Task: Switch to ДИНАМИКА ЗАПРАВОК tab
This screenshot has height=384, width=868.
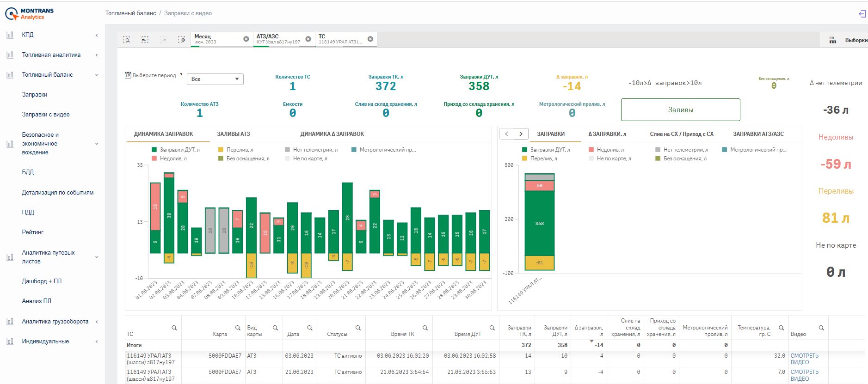Action: (164, 134)
